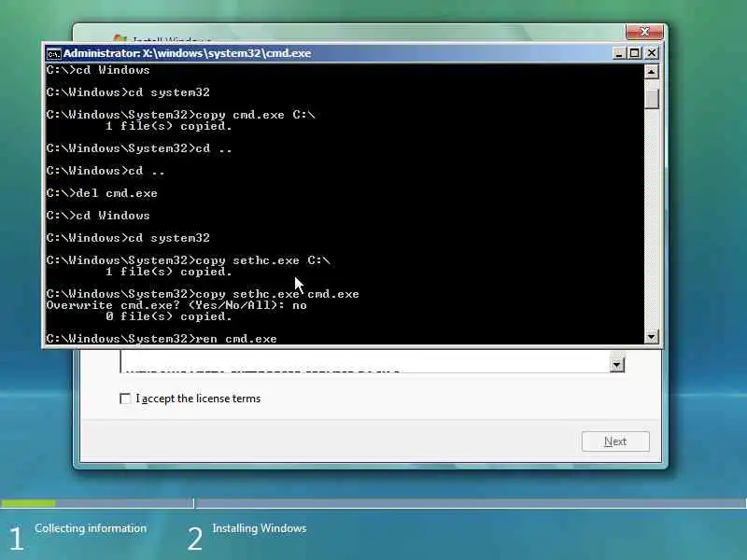Close the Install Windows dialog
This screenshot has height=560, width=747.
(x=644, y=32)
